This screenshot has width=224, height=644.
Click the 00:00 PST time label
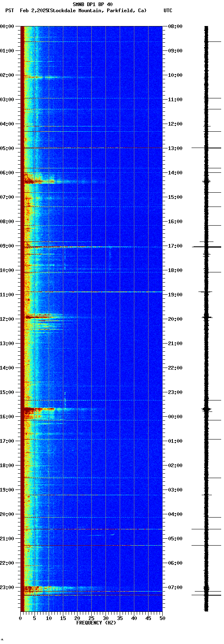click(7, 26)
